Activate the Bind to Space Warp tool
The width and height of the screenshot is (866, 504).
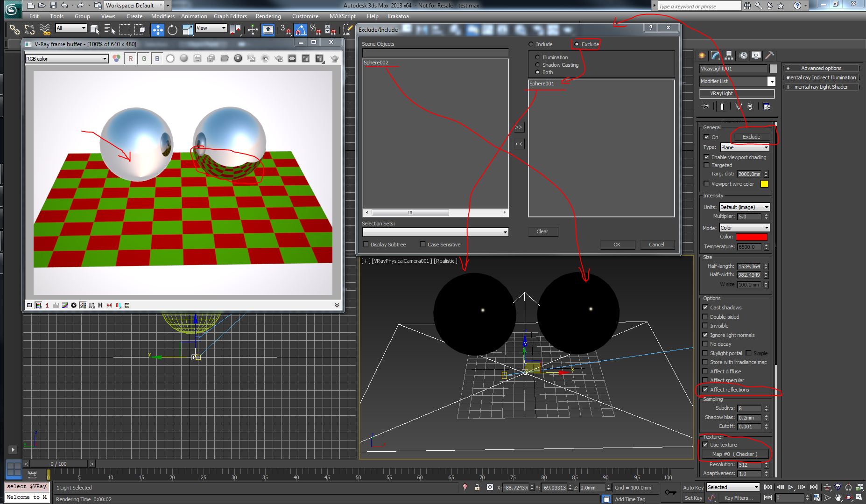[45, 30]
